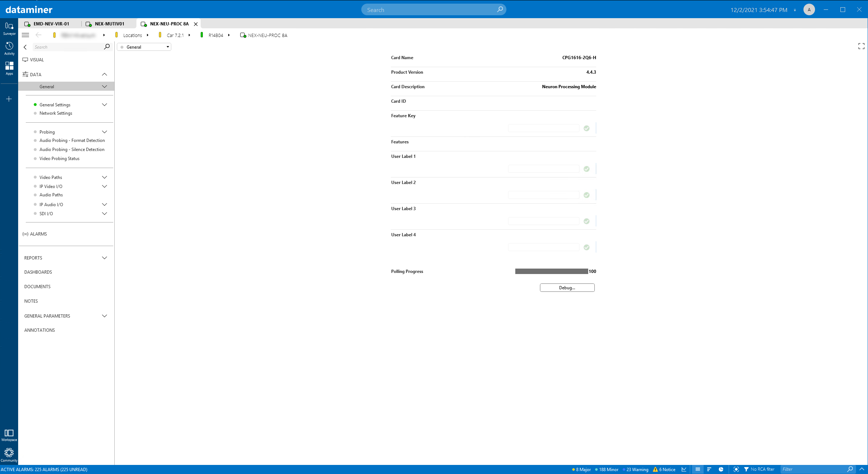Expand the Video Paths chevron
This screenshot has height=474, width=868.
[105, 177]
